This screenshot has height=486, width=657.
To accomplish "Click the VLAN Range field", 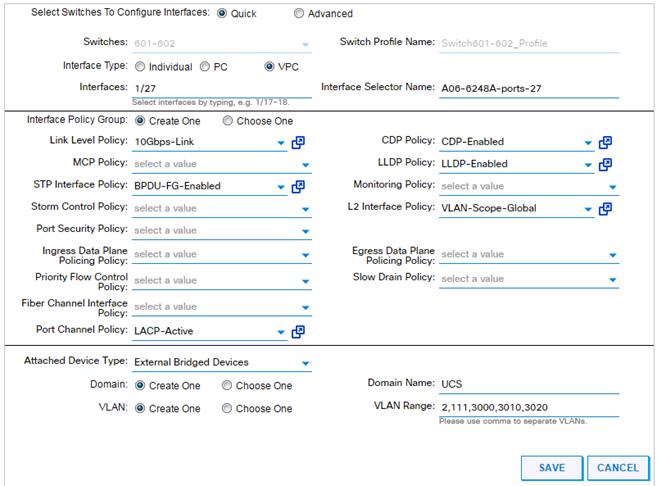I will coord(529,407).
